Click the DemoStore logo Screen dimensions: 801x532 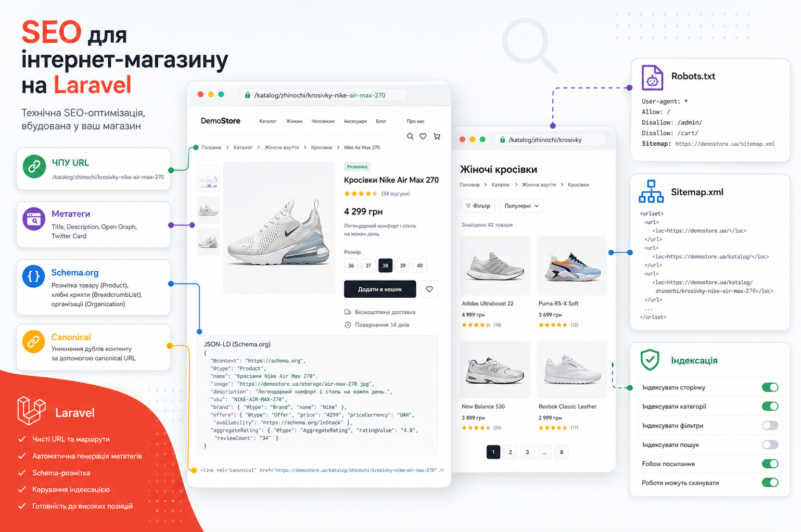(x=221, y=121)
